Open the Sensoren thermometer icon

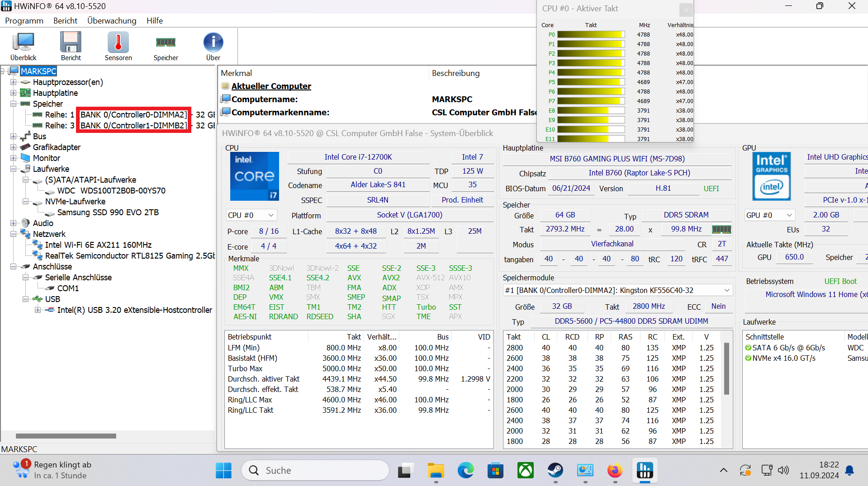coord(119,46)
